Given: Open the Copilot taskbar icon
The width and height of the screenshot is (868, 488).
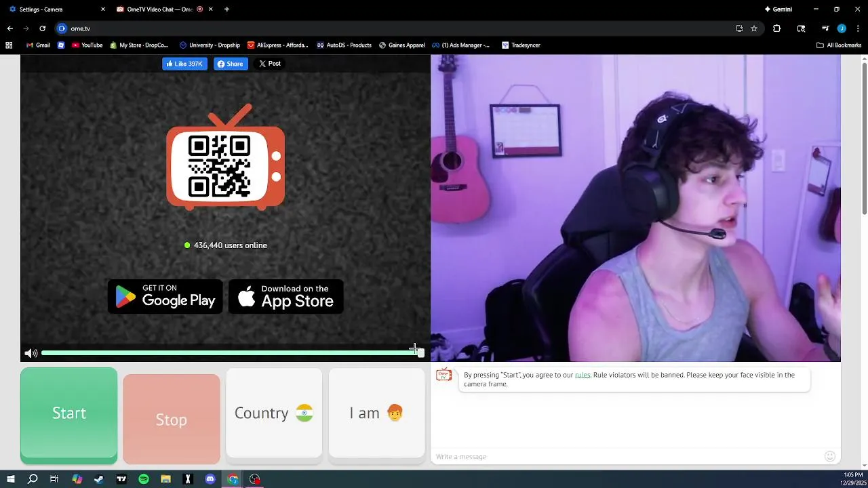Looking at the screenshot, I should coord(77,479).
